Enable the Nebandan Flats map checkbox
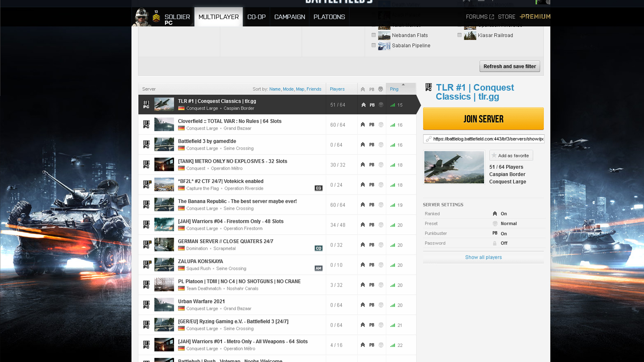 coord(374,35)
